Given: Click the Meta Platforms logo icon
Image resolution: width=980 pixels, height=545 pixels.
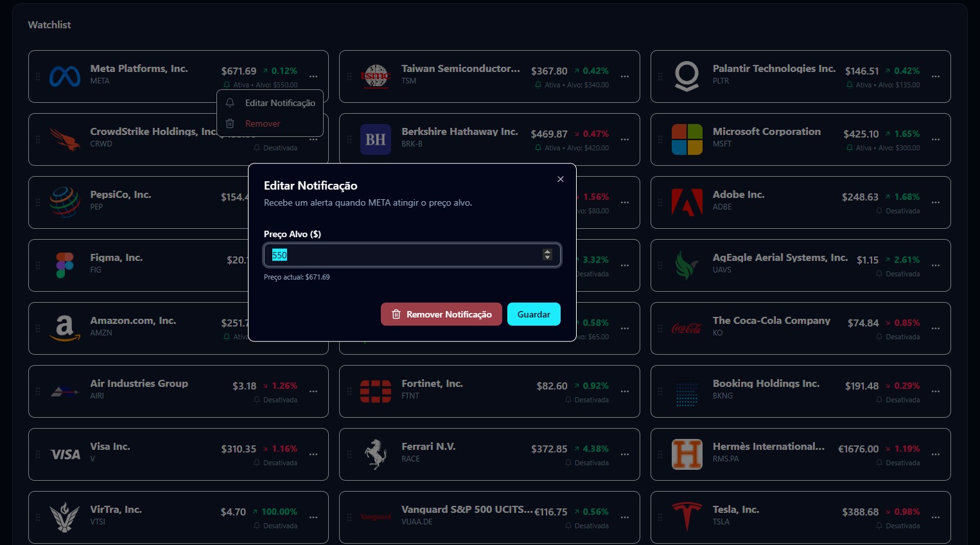Looking at the screenshot, I should [x=65, y=76].
